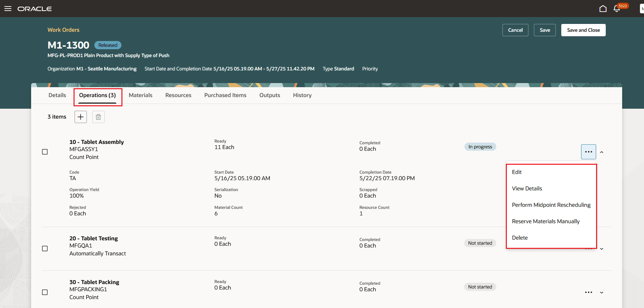644x308 pixels.
Task: Open the hamburger navigation menu
Action: point(8,9)
